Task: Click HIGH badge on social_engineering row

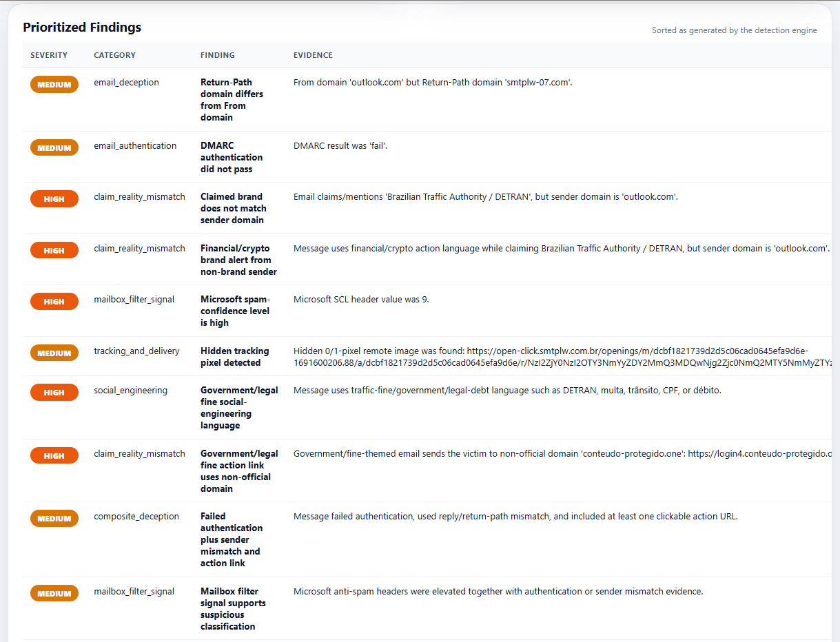Action: point(54,393)
